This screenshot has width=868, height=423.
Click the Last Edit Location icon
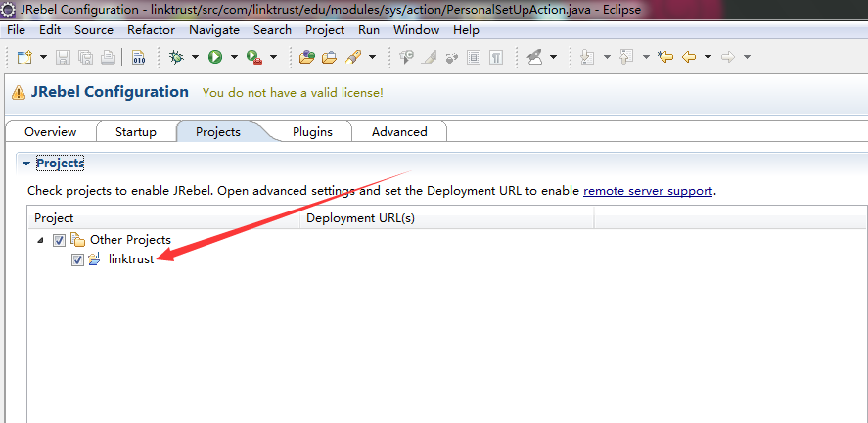665,57
